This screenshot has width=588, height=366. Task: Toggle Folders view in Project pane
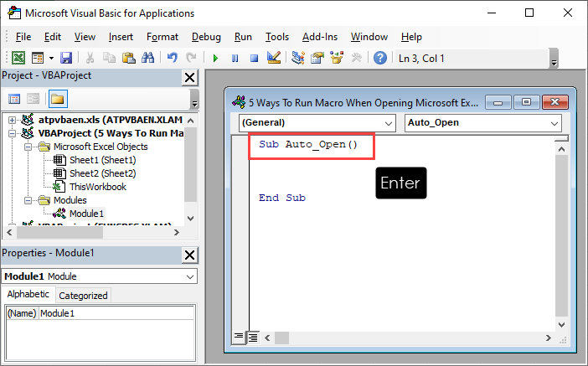[58, 99]
